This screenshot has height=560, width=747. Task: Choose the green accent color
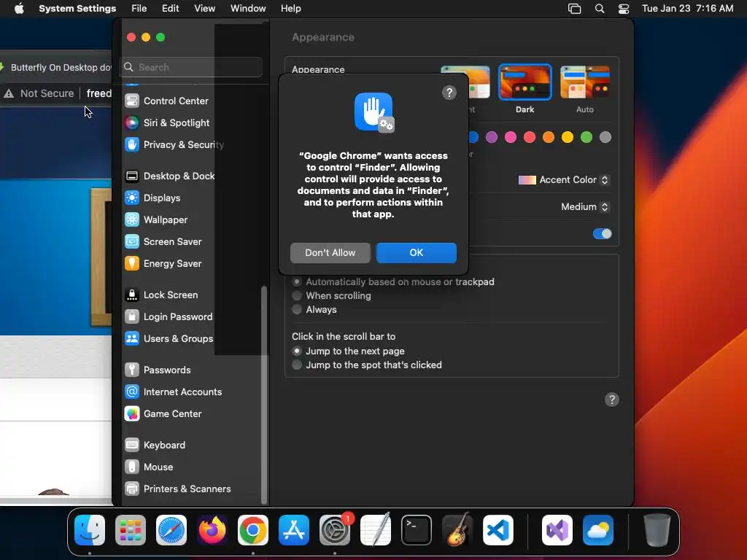tap(587, 137)
